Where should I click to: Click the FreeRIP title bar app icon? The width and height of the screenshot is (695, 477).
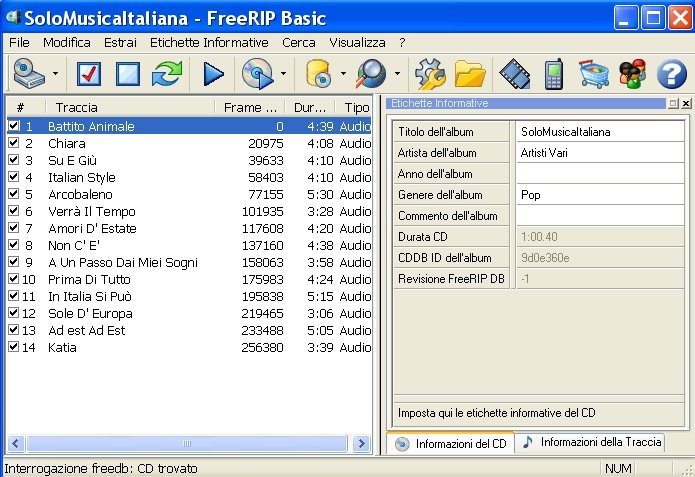pos(13,18)
